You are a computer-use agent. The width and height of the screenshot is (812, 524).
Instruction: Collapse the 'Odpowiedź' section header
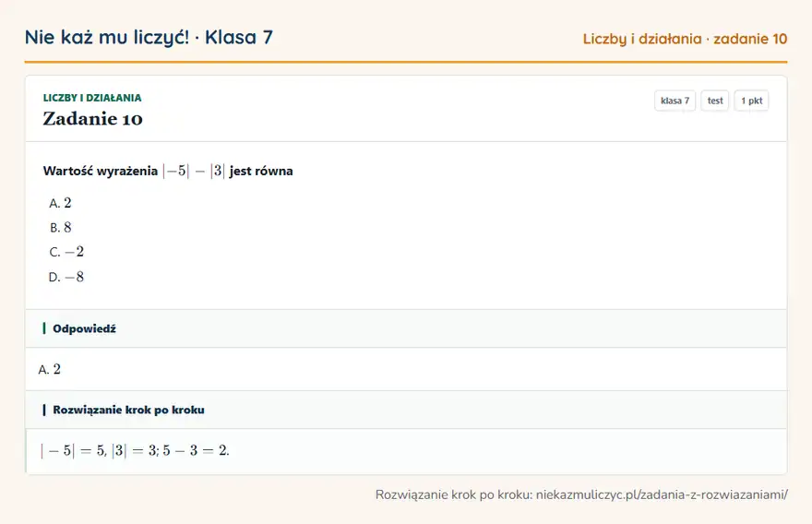point(406,328)
